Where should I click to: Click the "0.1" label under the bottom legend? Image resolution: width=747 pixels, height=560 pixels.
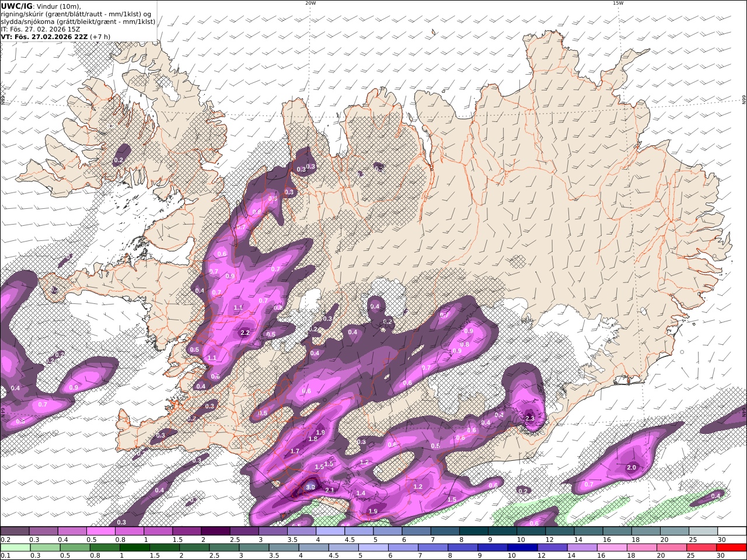[x=5, y=556]
